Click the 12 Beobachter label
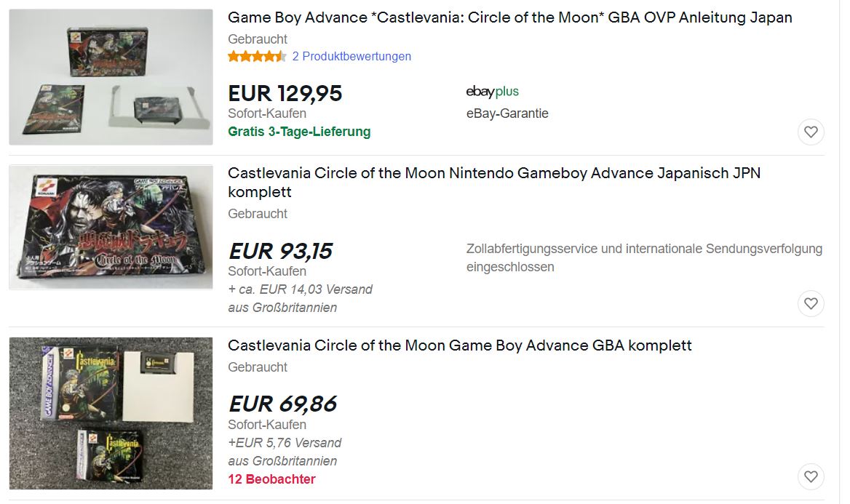The image size is (850, 504). 271,479
